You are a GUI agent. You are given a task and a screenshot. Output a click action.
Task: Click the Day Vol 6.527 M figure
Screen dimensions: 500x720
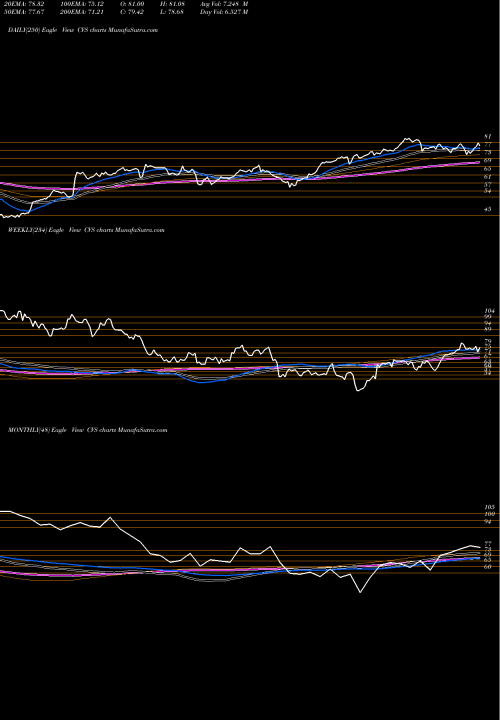tap(224, 12)
